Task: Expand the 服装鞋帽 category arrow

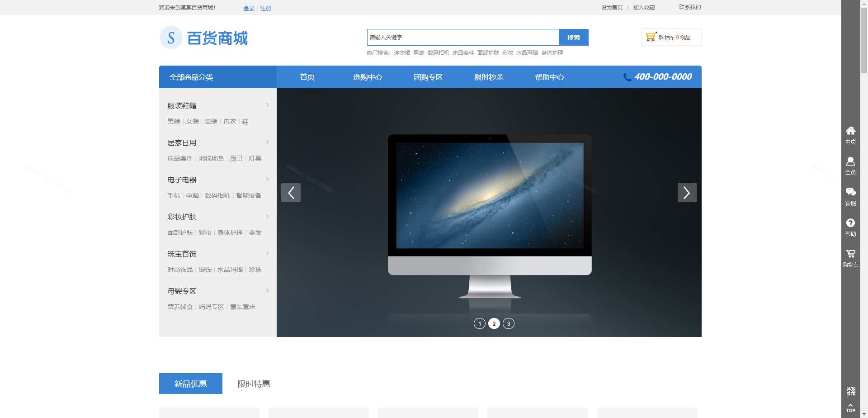Action: coord(268,105)
